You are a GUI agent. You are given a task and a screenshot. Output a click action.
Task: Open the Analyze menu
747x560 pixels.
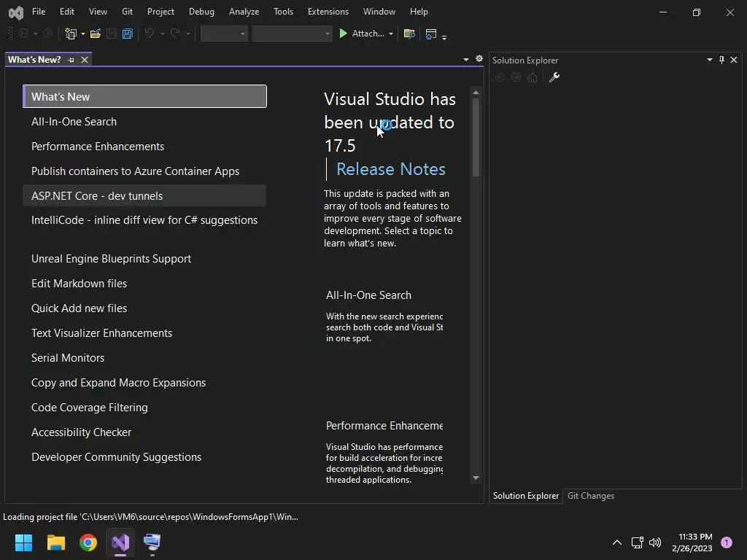244,12
